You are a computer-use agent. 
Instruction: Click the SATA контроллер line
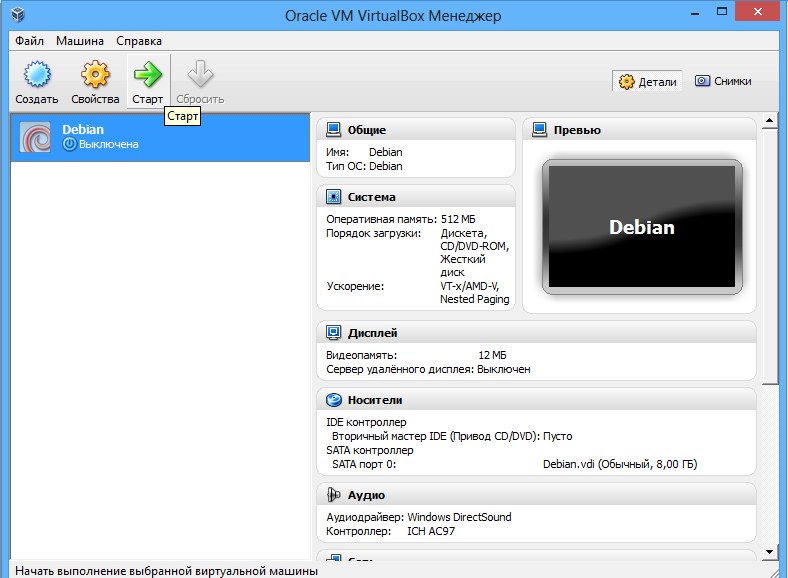370,450
